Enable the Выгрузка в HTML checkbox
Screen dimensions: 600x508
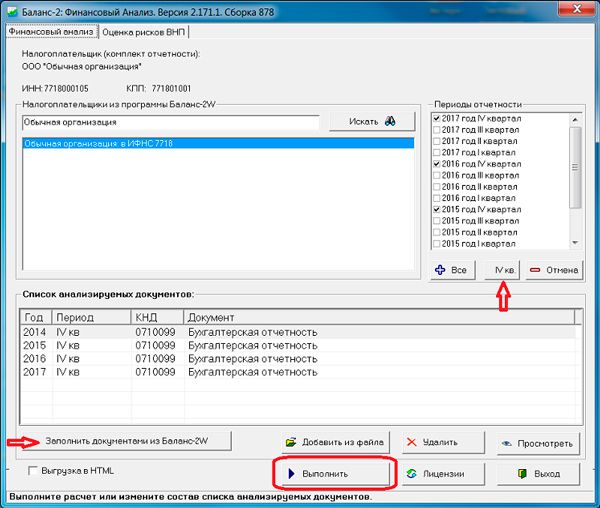click(x=33, y=471)
